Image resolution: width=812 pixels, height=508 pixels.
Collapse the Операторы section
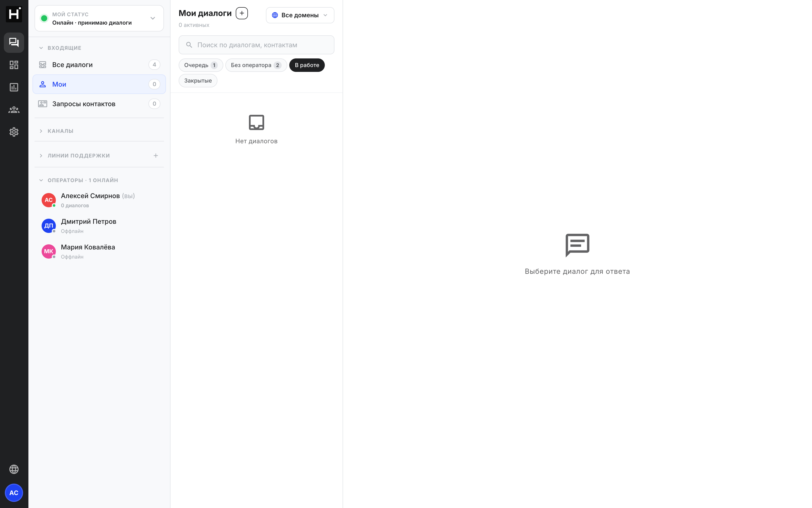click(x=78, y=180)
